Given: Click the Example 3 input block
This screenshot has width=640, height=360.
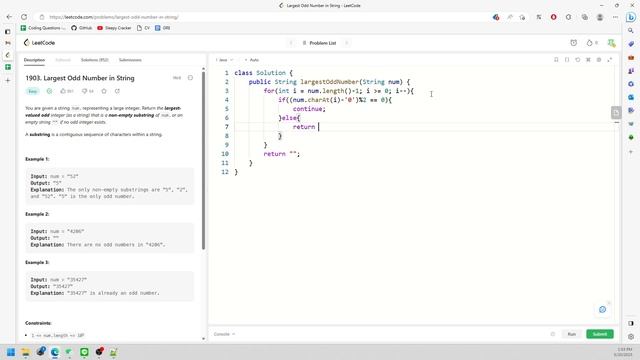Looking at the screenshot, I should (x=109, y=286).
